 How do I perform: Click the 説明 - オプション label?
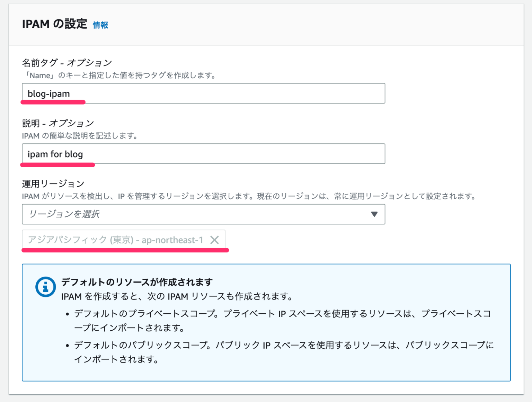pyautogui.click(x=57, y=123)
